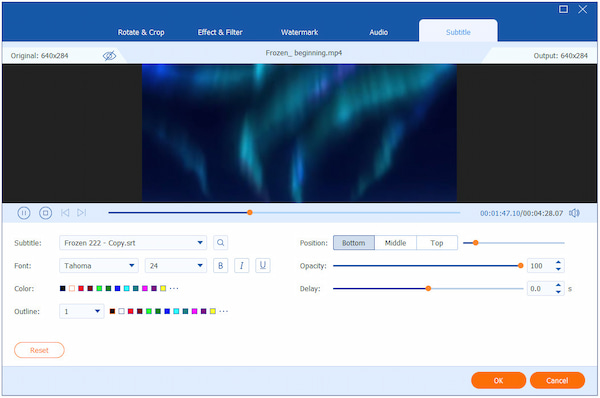Image resolution: width=600 pixels, height=398 pixels.
Task: Decrease Opacity with down arrow
Action: coord(558,269)
